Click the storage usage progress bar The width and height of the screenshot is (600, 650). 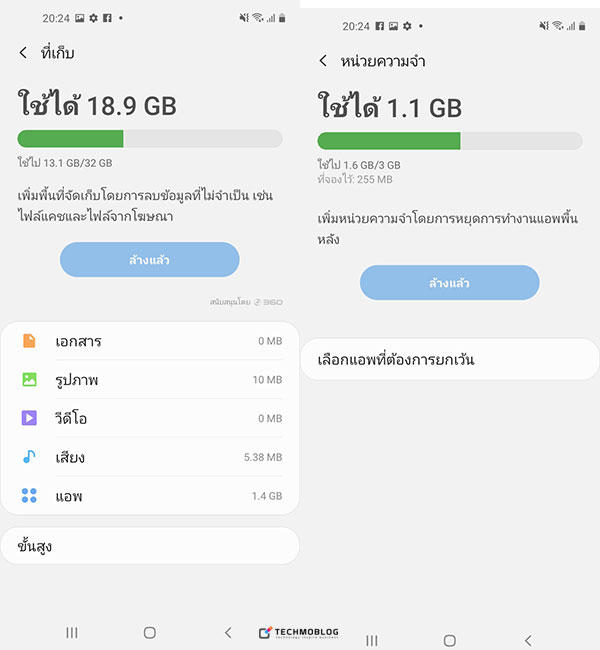click(150, 138)
